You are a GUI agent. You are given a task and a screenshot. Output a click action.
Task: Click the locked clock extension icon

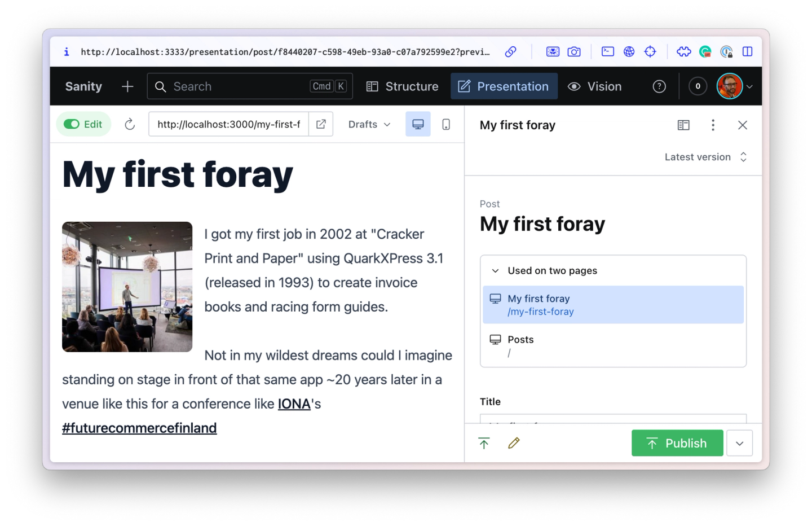click(x=726, y=52)
